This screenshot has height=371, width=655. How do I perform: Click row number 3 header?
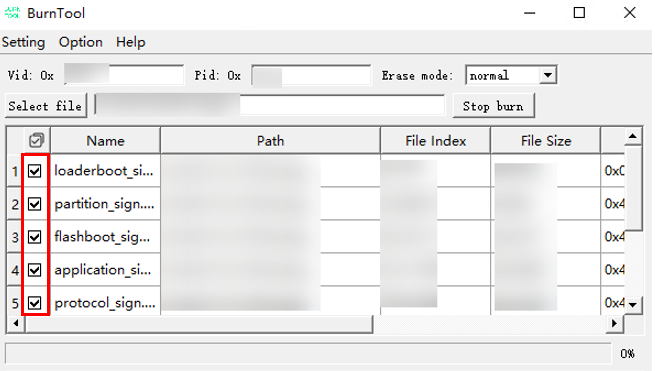click(x=15, y=237)
